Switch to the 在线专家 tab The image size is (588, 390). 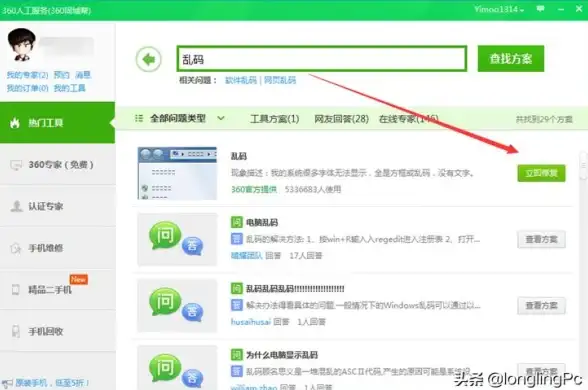point(408,119)
